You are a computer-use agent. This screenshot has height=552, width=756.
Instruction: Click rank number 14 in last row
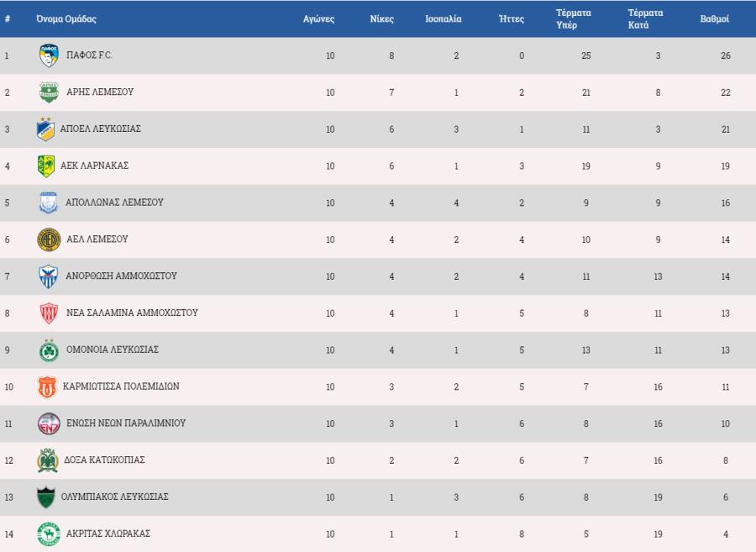click(8, 534)
